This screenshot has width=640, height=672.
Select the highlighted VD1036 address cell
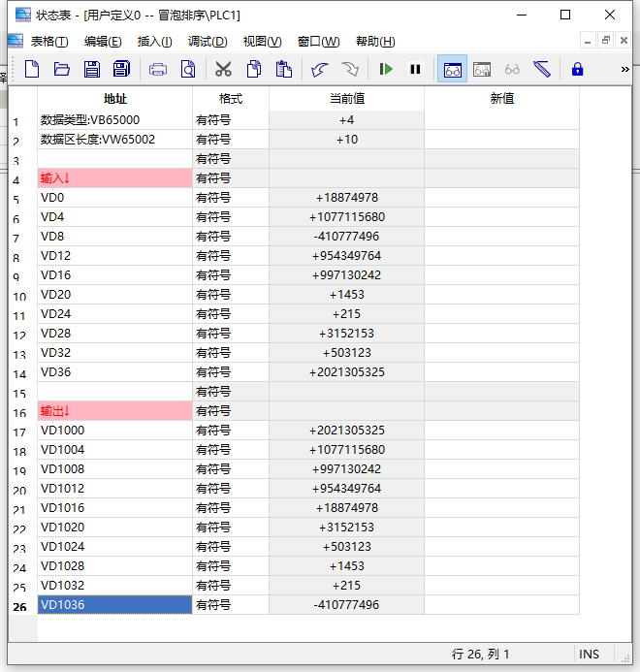tap(114, 605)
